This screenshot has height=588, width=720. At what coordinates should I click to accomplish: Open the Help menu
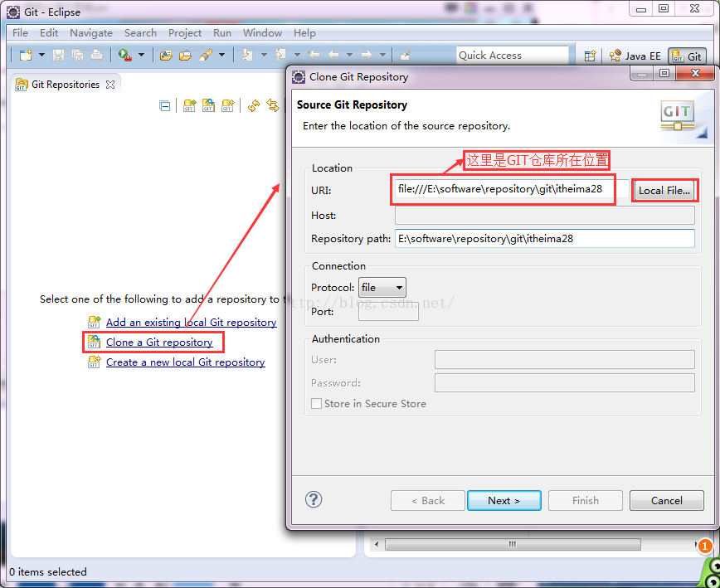tap(304, 33)
